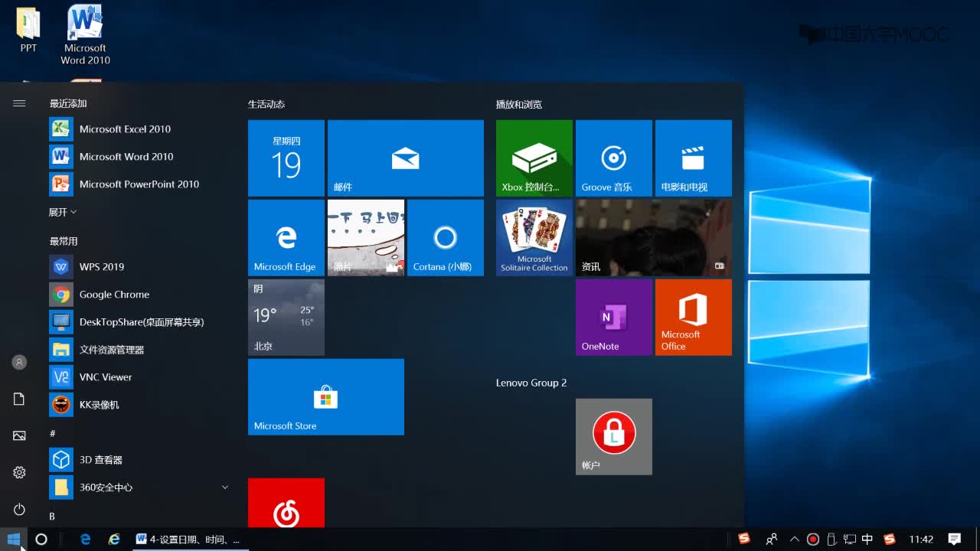
Task: Open the 资讯 news tile
Action: (x=654, y=238)
